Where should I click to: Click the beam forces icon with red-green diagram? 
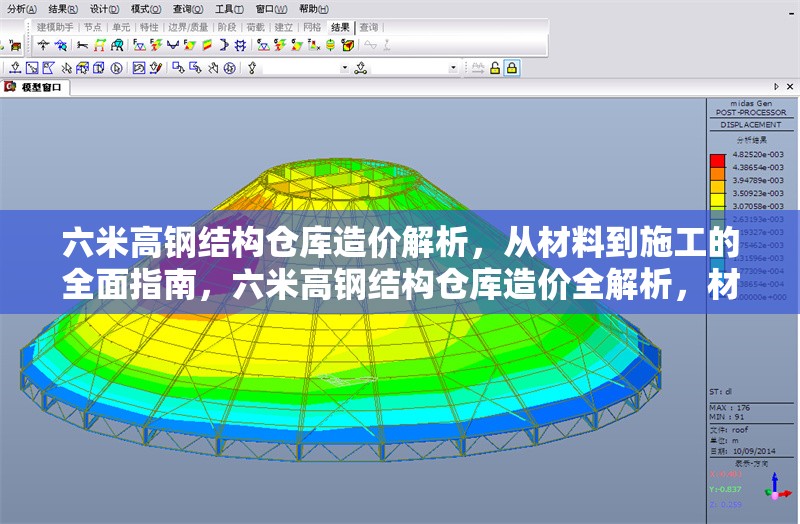click(156, 45)
